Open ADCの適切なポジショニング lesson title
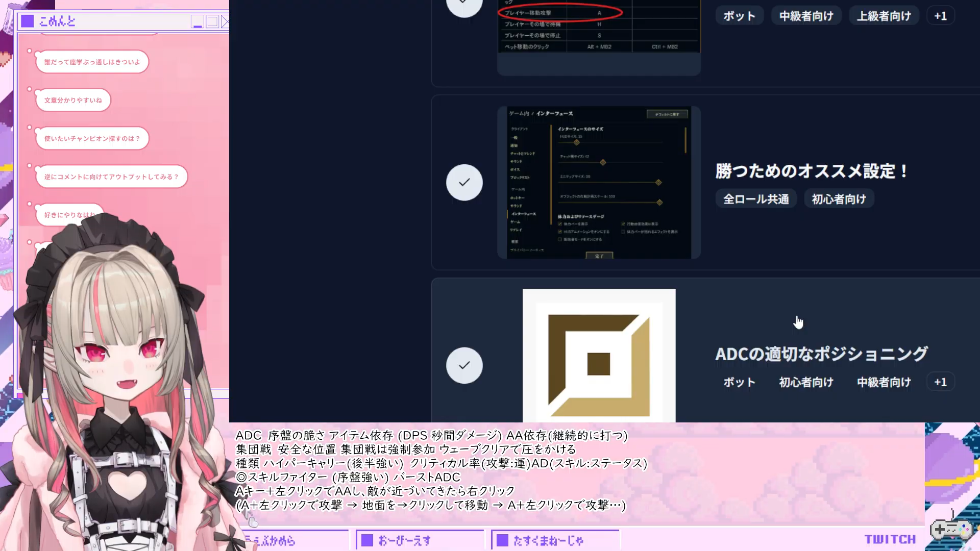This screenshot has height=551, width=980. 821,354
